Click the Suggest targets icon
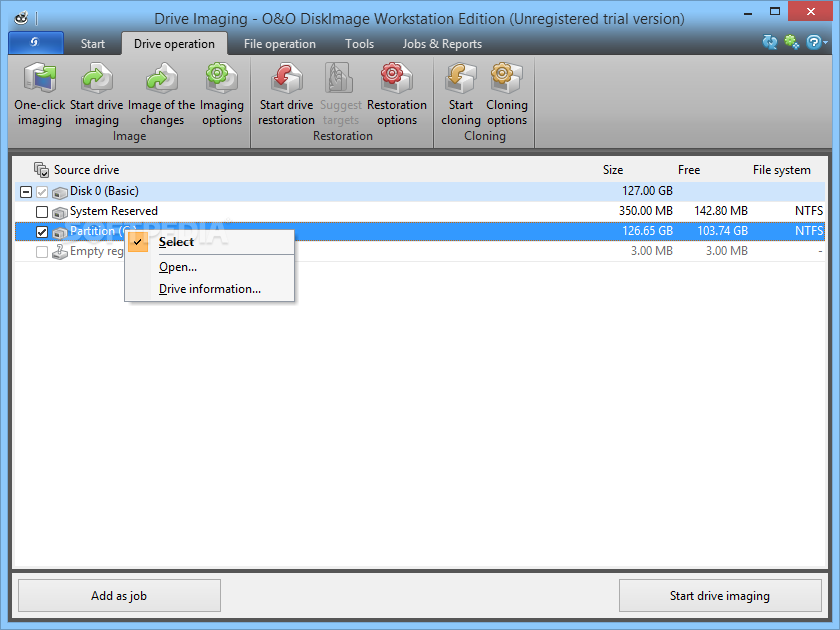This screenshot has width=840, height=630. 340,78
